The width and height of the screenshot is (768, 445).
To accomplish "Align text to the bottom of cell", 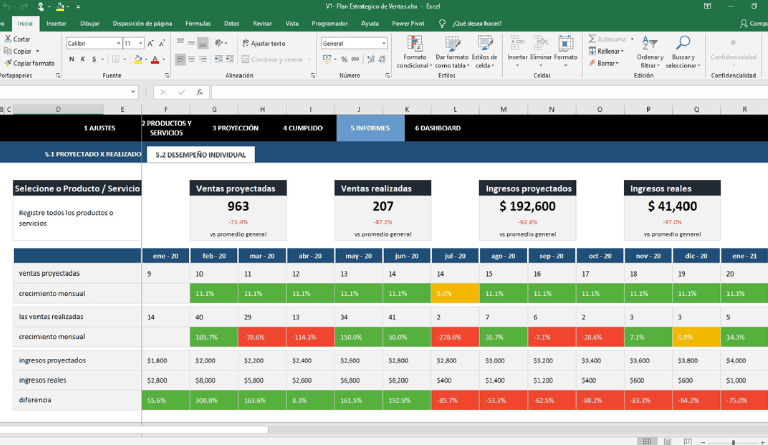I will click(x=203, y=43).
